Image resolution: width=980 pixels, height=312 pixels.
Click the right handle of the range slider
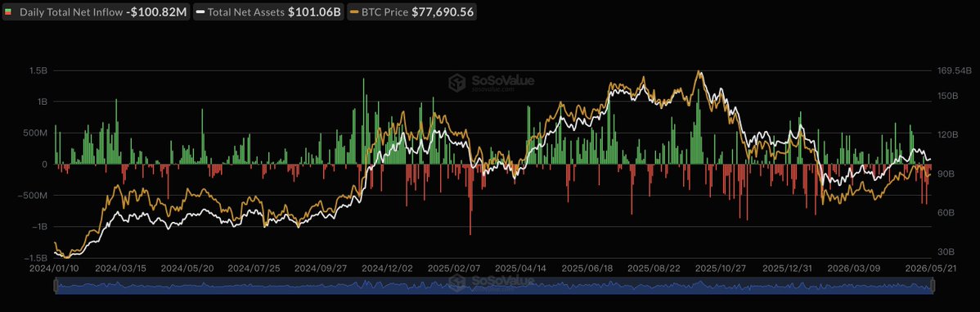click(x=933, y=287)
